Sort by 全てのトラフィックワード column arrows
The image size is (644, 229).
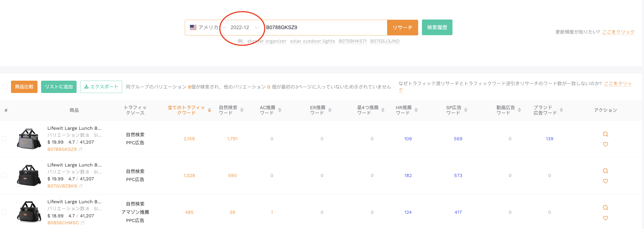coord(210,110)
